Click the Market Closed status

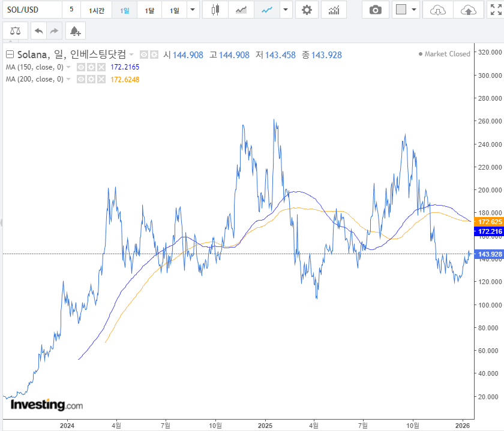(444, 54)
